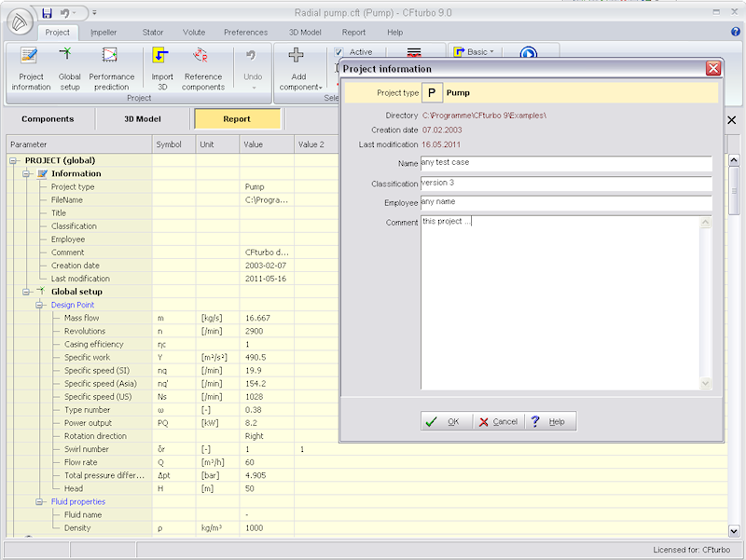746x560 pixels.
Task: Click the red wavy lines icon
Action: [414, 52]
